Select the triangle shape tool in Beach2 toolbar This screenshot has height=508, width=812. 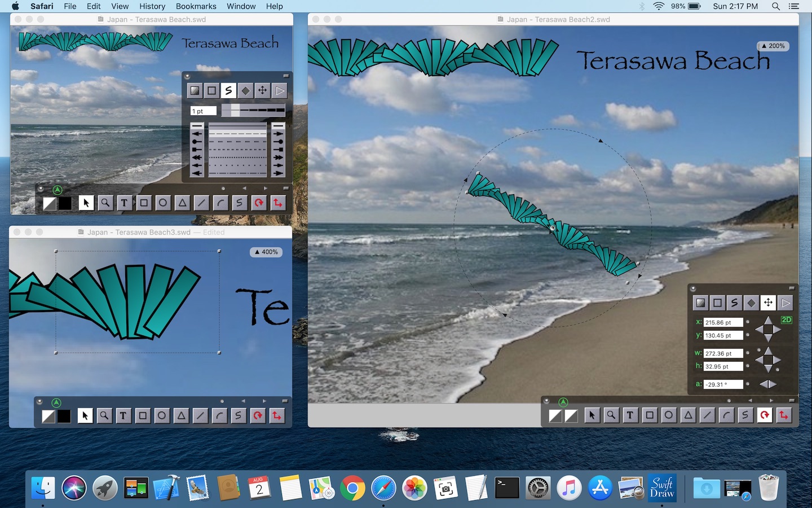(688, 415)
